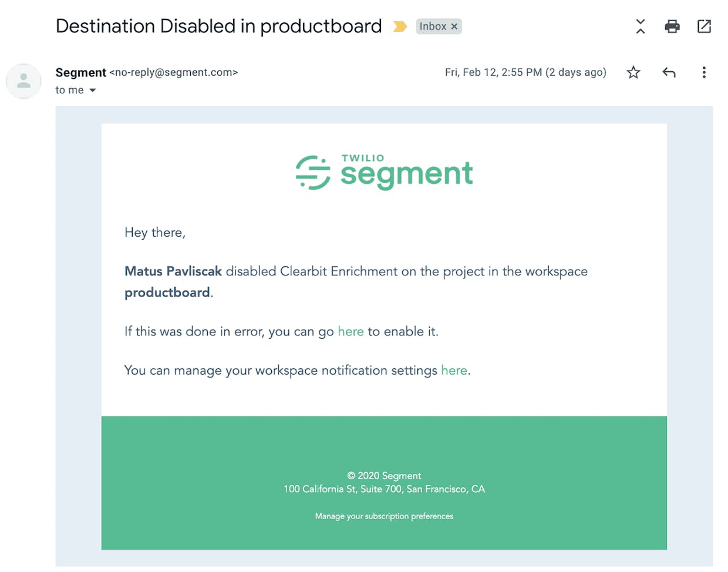Click the sender profile avatar
Viewport: 728px width, 572px height.
[x=23, y=81]
